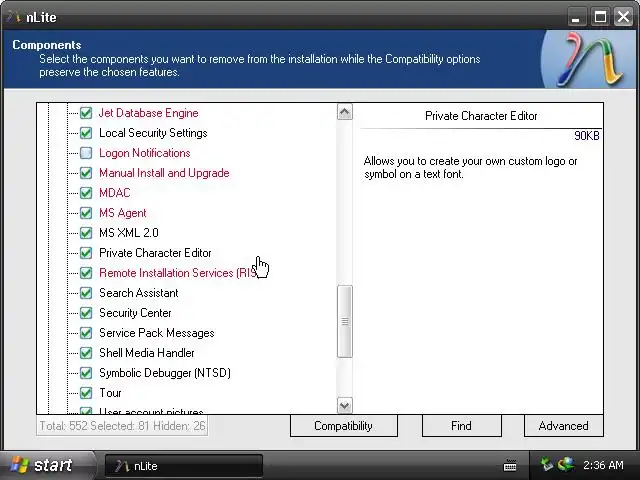Uncheck the Local Security Settings checkbox

(x=86, y=133)
